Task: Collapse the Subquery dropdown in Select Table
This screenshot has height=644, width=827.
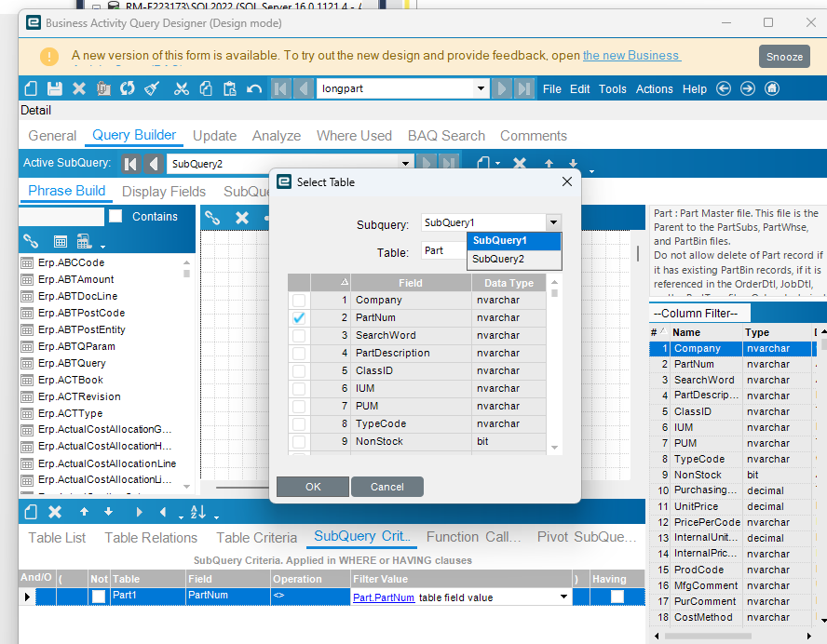Action: click(x=553, y=222)
